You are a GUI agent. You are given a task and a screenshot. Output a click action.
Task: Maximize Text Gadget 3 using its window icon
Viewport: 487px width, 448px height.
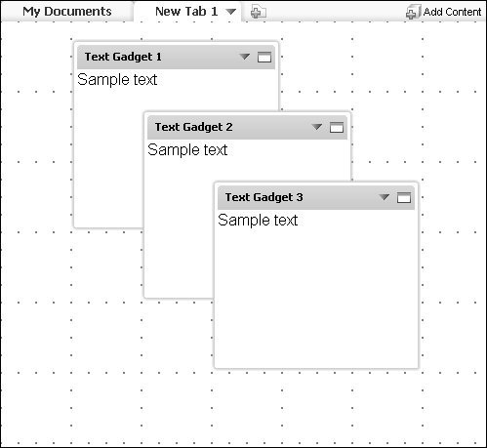[x=404, y=197]
